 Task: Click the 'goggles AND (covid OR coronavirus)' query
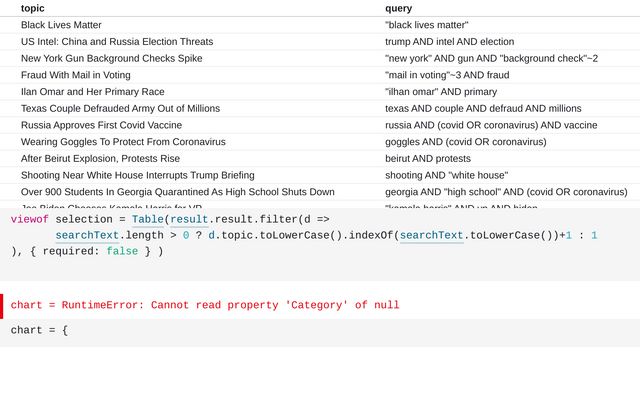point(465,142)
